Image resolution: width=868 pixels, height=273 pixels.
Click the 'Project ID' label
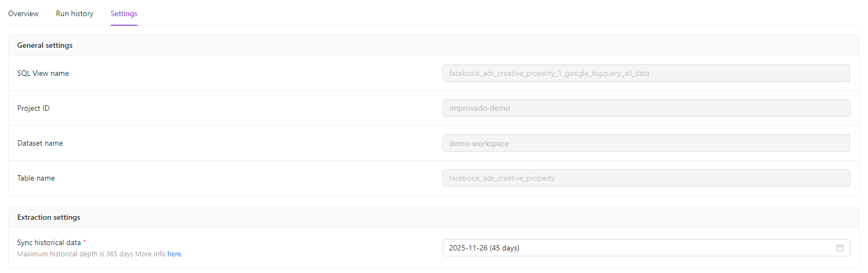click(x=33, y=108)
